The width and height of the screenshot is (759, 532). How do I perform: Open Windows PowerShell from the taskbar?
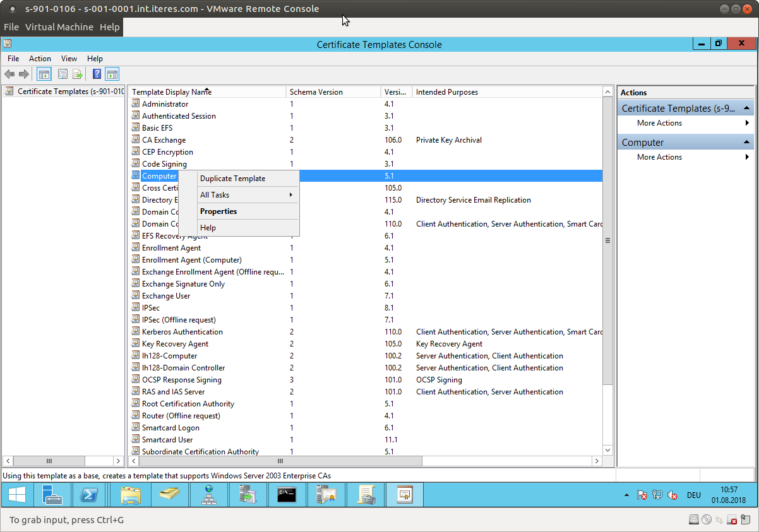(x=89, y=495)
